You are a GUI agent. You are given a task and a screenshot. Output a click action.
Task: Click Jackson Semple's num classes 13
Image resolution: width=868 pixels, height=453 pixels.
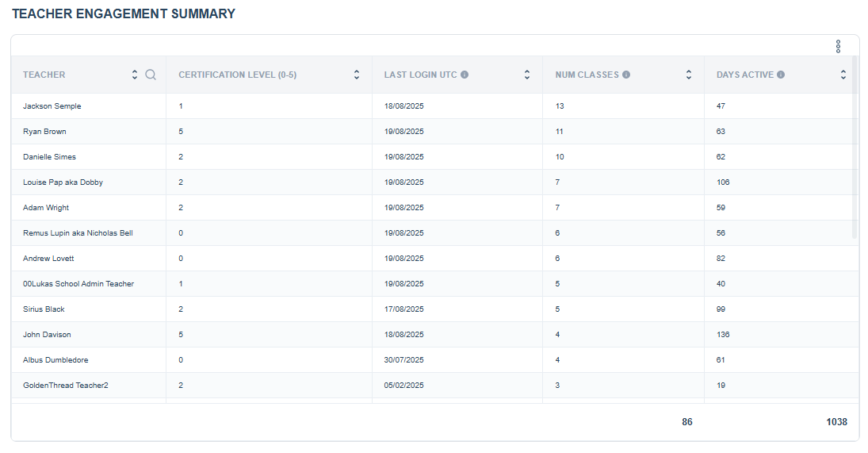[x=560, y=106]
